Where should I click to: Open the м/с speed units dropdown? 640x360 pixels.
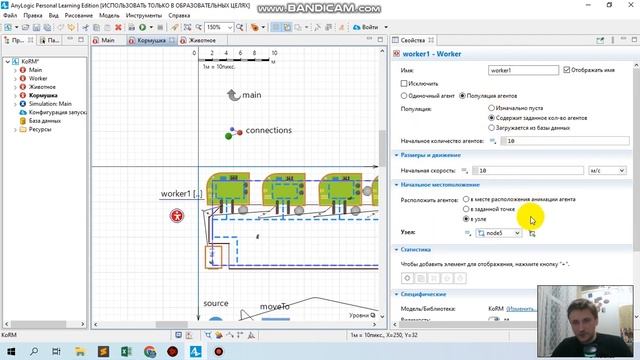point(607,170)
